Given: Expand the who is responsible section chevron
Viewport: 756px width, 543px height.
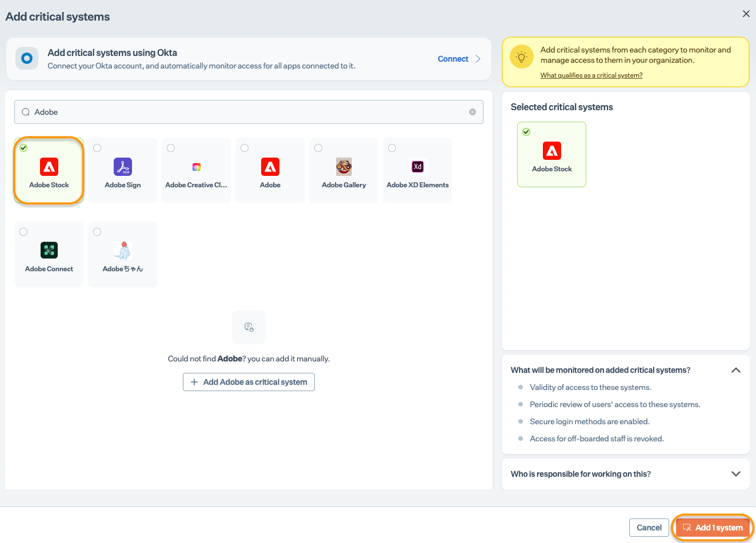Looking at the screenshot, I should tap(736, 474).
